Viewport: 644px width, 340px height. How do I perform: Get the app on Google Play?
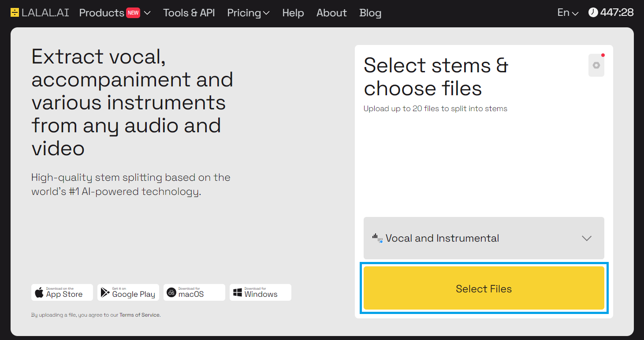[x=128, y=292]
